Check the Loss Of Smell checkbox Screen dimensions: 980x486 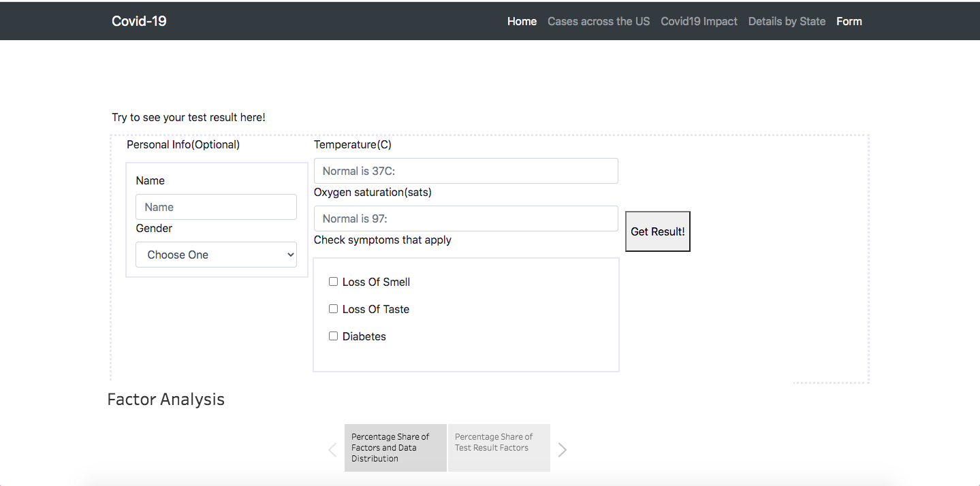click(334, 282)
